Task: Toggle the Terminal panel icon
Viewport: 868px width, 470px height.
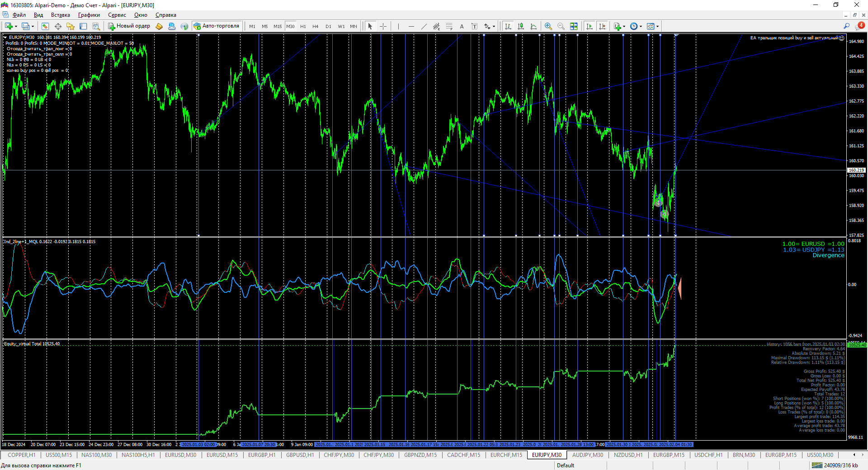Action: coord(83,26)
